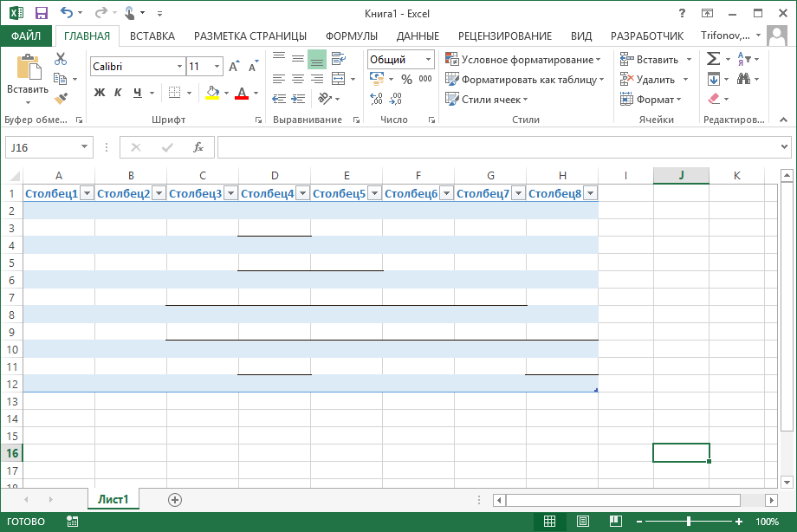The height and width of the screenshot is (532, 797).
Task: Open the Общий number format dropdown
Action: [429, 60]
